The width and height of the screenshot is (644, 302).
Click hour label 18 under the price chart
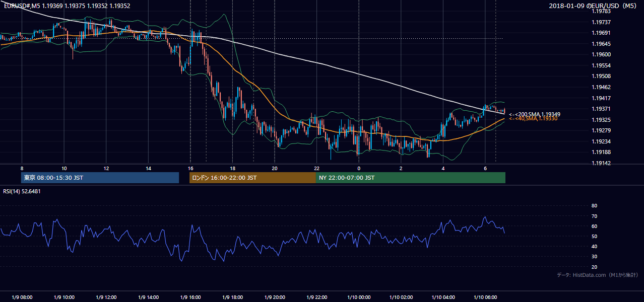click(x=232, y=168)
